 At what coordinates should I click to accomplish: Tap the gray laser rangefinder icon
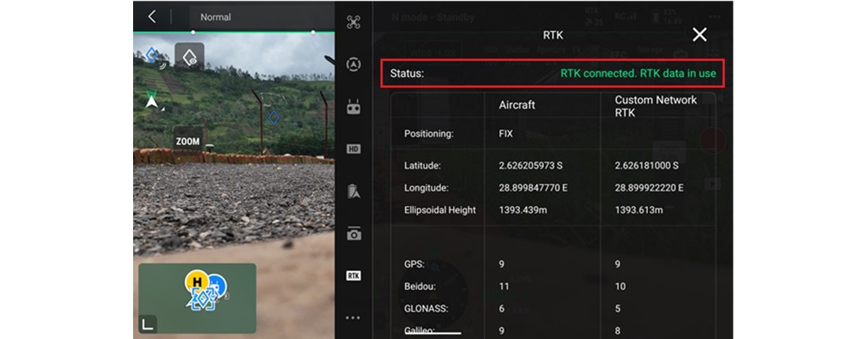pyautogui.click(x=190, y=56)
